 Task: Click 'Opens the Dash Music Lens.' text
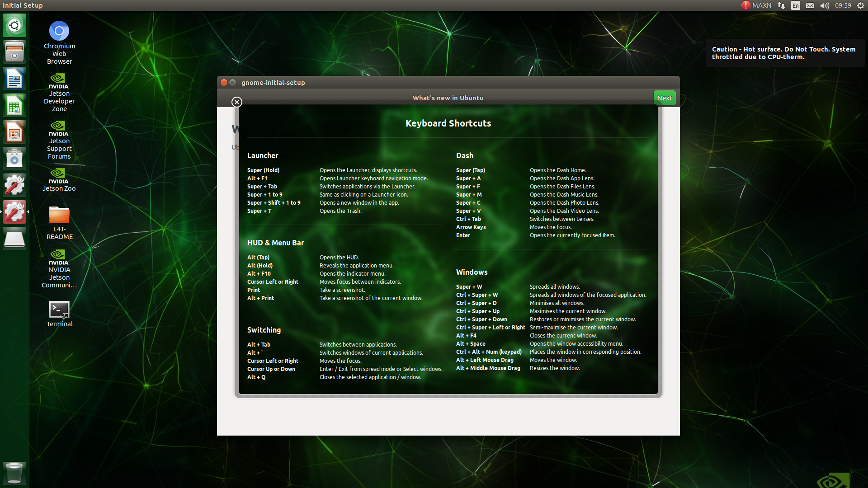pyautogui.click(x=564, y=195)
